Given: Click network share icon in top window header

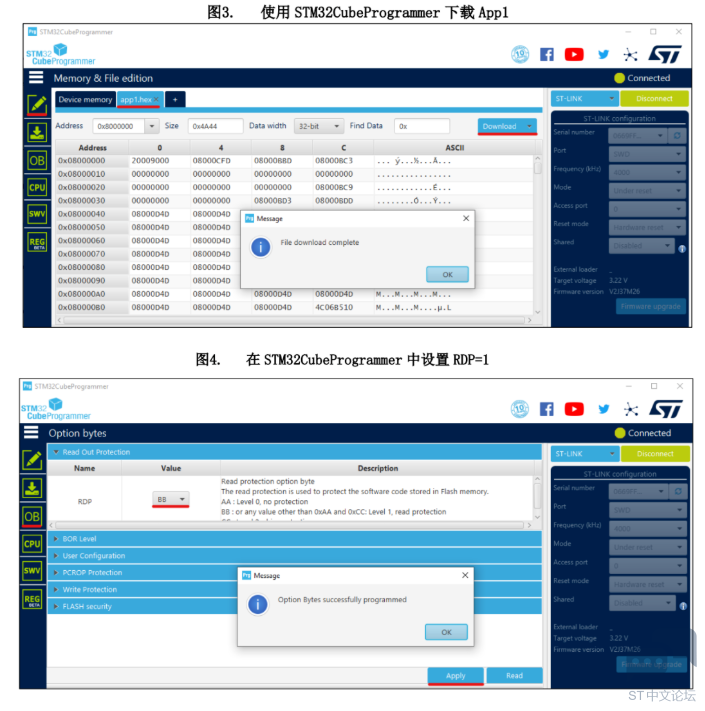Looking at the screenshot, I should [630, 55].
